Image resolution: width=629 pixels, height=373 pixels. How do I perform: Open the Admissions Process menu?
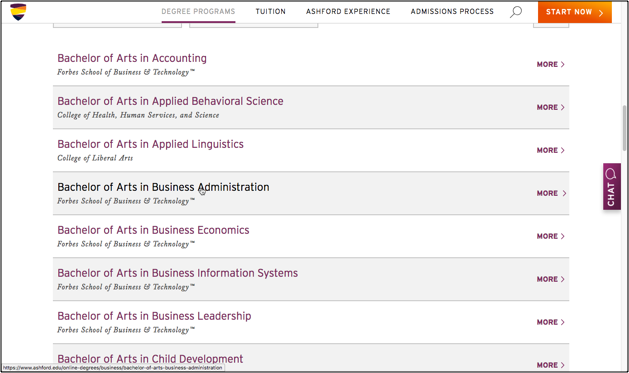452,12
